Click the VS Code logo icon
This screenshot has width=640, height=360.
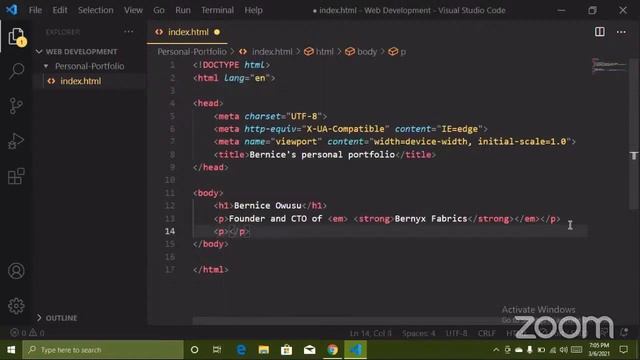tap(11, 10)
